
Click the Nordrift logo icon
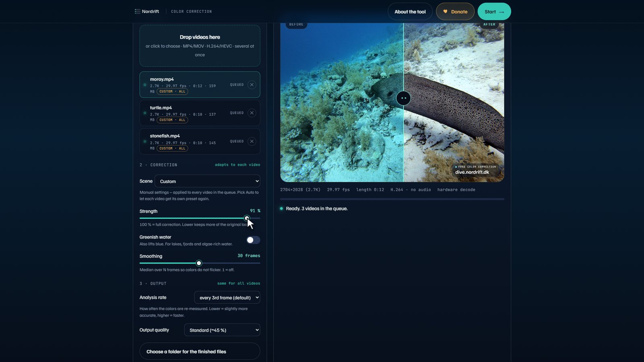[x=138, y=11]
